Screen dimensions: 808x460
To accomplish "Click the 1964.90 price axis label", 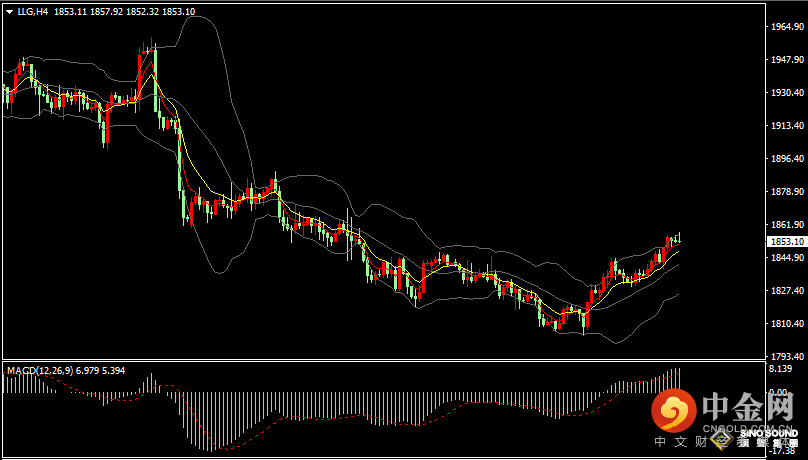I will click(x=787, y=27).
